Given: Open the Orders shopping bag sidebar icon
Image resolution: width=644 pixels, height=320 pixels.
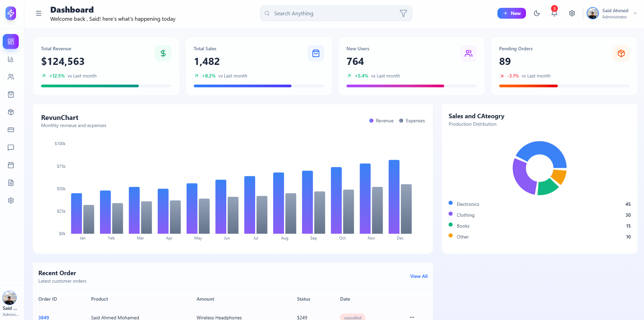Looking at the screenshot, I should (11, 94).
